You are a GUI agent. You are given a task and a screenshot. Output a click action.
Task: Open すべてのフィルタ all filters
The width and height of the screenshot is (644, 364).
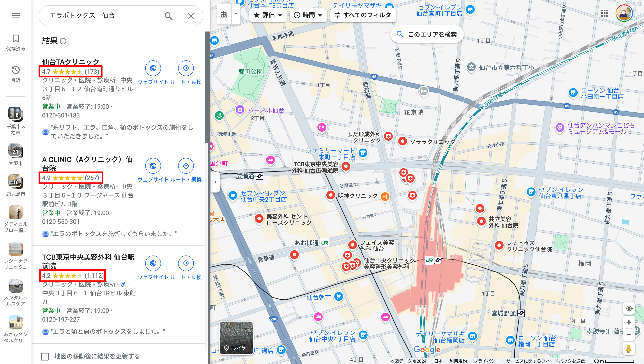pyautogui.click(x=363, y=15)
